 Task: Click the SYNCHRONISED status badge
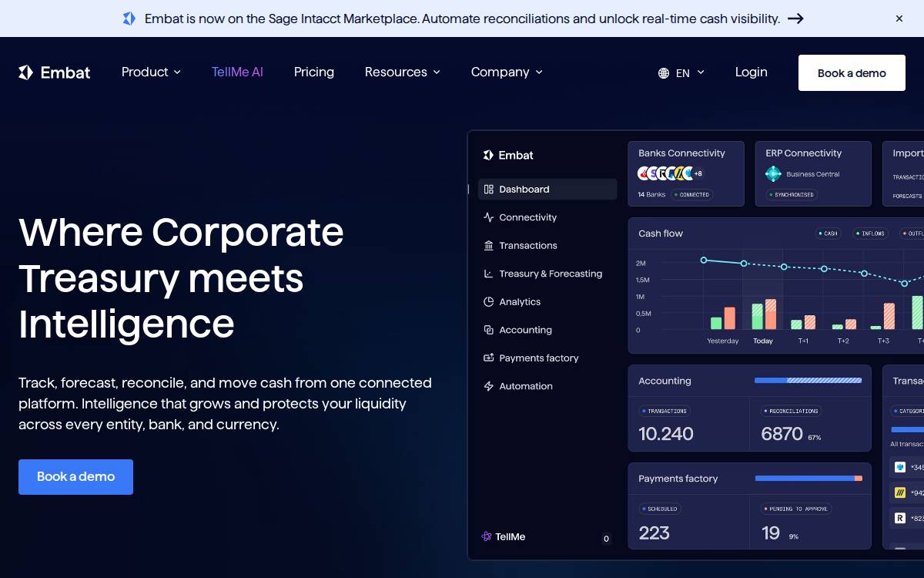tap(792, 195)
